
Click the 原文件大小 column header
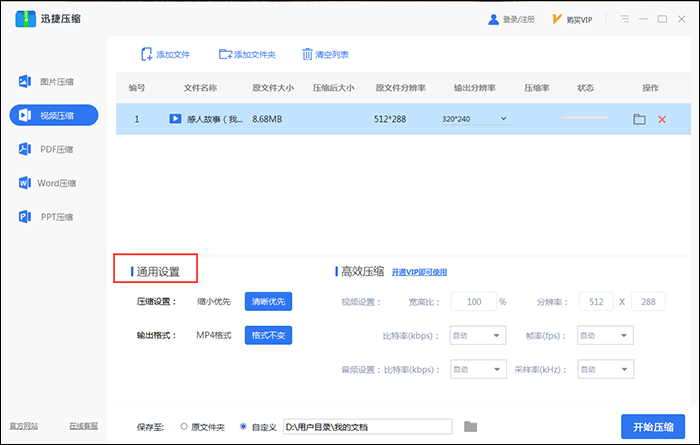click(273, 88)
